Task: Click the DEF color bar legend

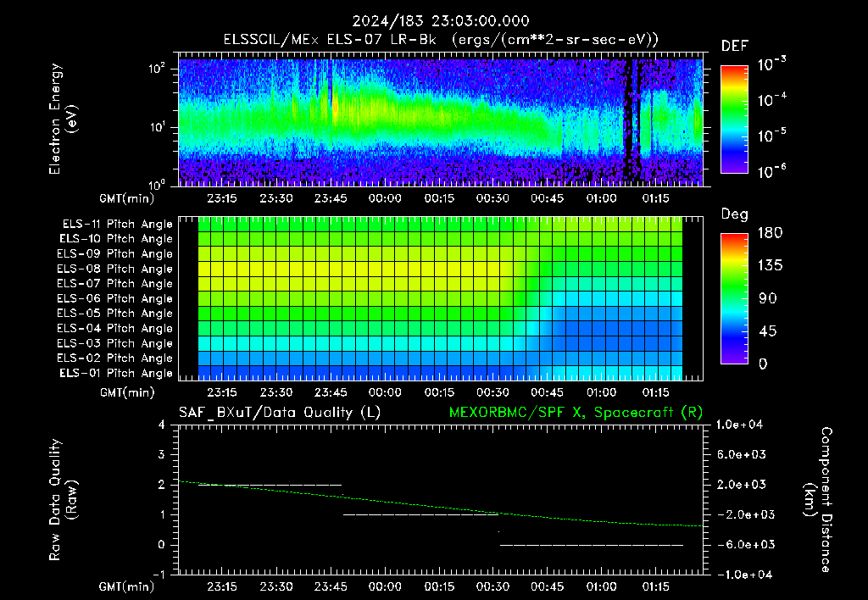Action: point(734,119)
